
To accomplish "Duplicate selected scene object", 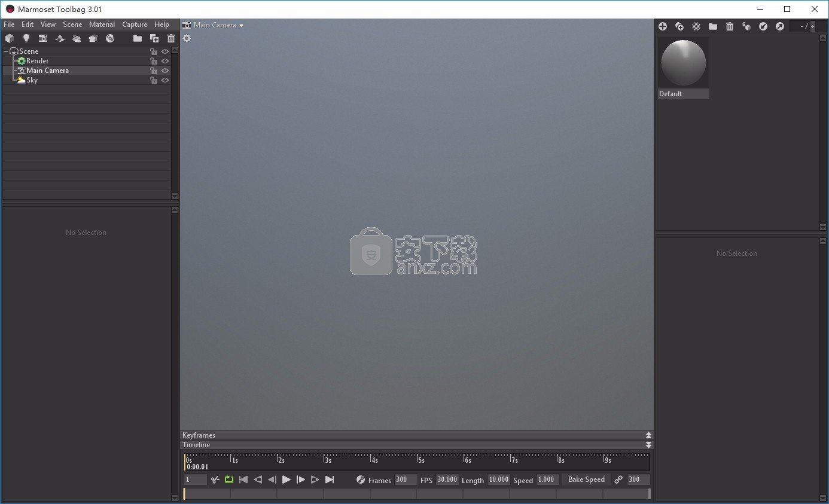I will pyautogui.click(x=154, y=38).
